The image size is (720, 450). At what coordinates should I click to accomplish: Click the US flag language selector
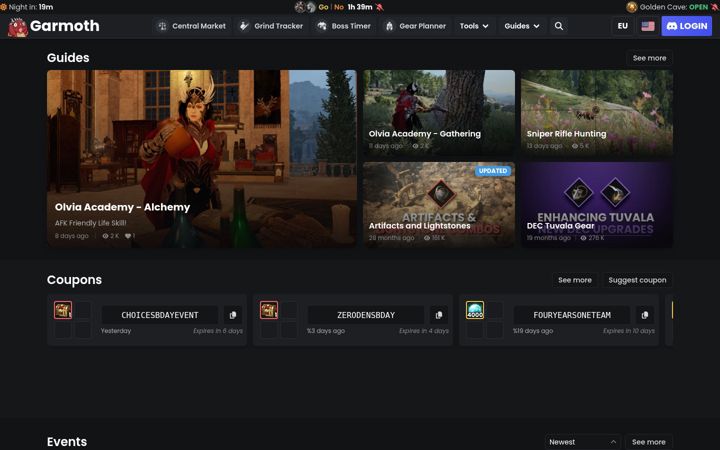click(648, 26)
